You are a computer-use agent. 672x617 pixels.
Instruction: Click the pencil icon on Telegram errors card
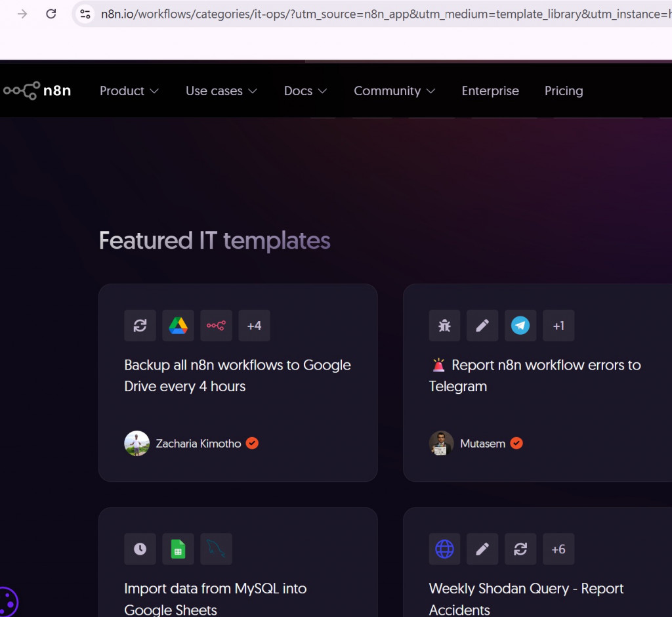(x=482, y=326)
